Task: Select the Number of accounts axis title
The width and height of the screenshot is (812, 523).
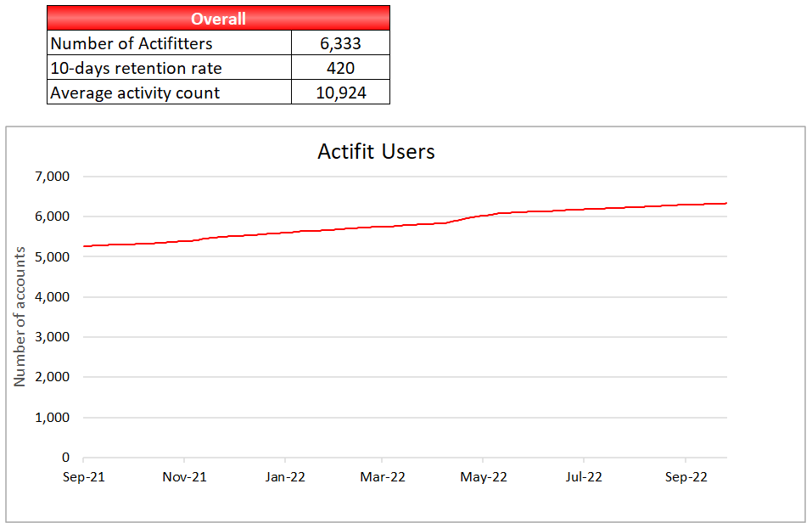Action: pos(20,317)
